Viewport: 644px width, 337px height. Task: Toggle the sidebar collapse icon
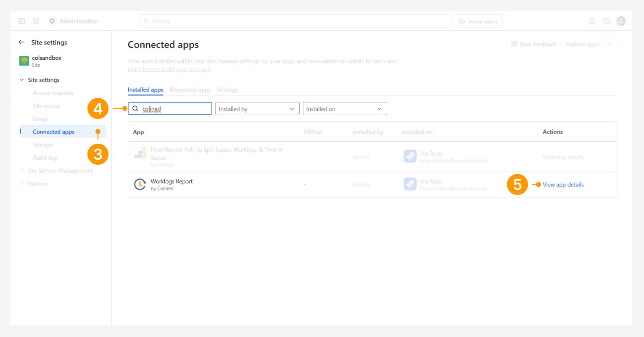pyautogui.click(x=21, y=21)
